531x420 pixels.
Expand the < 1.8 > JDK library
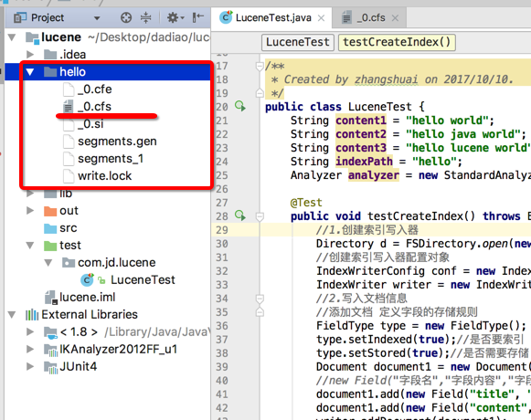30,332
